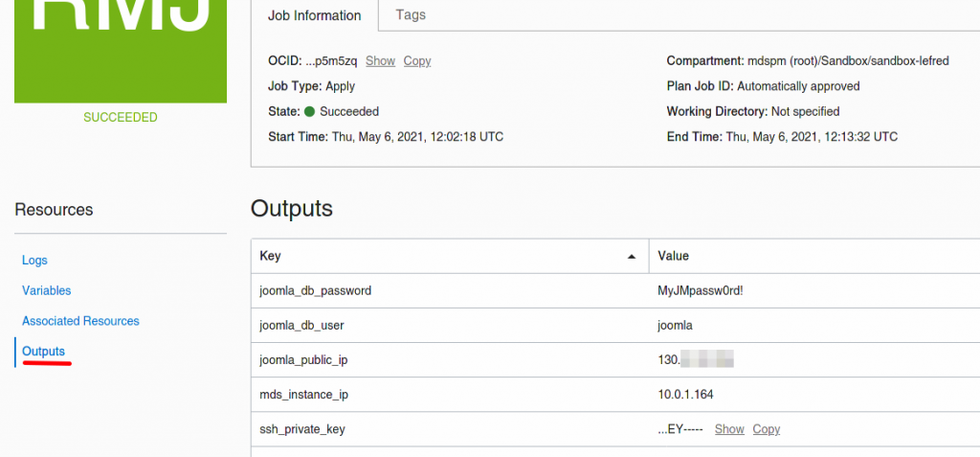
Task: Click the Outputs section heading
Action: tap(292, 209)
